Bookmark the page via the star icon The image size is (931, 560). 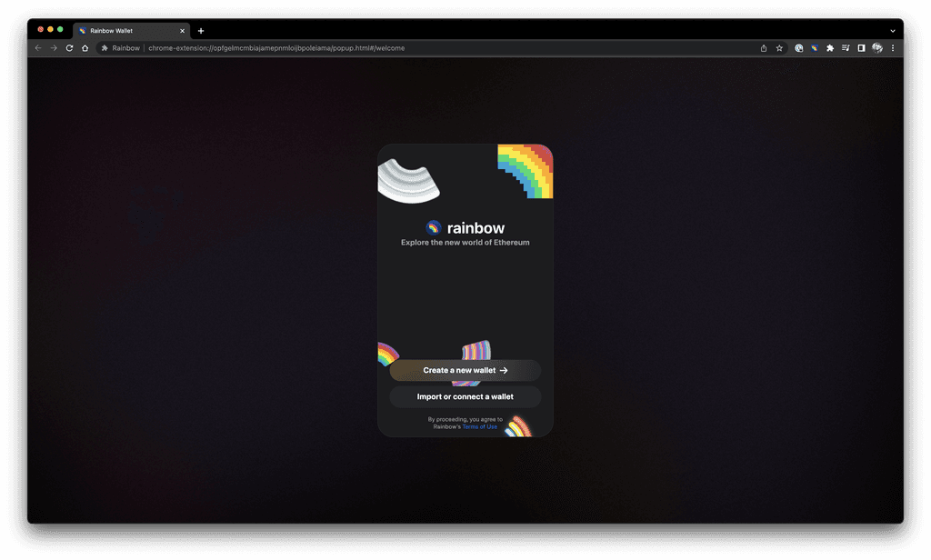779,47
